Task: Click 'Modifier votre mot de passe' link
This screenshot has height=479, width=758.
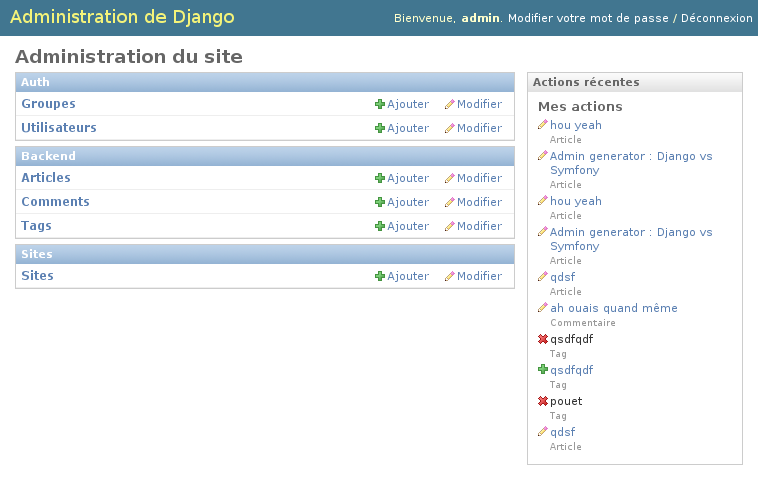Action: tap(588, 18)
